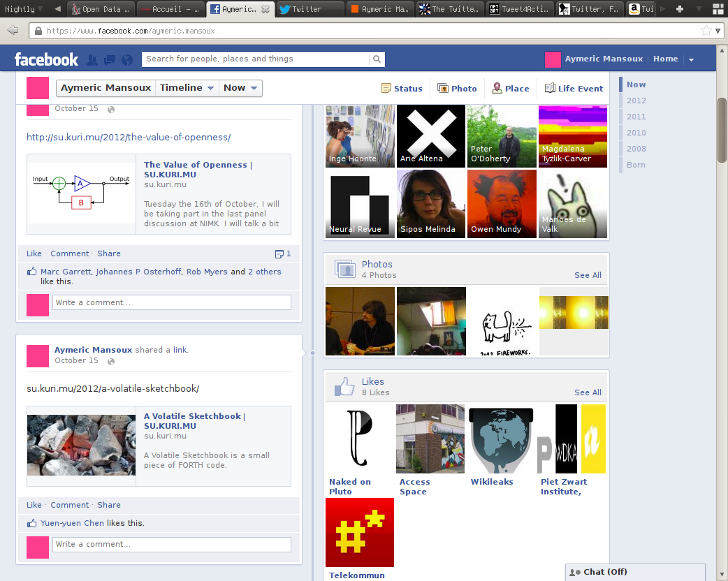Screen dimensions: 728x581
Task: Click See All in the Likes section
Action: pos(588,392)
